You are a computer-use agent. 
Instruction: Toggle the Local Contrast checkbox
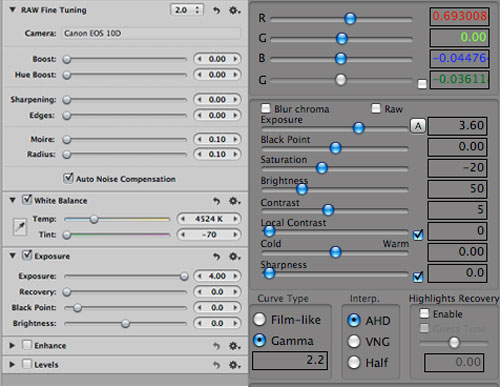418,235
